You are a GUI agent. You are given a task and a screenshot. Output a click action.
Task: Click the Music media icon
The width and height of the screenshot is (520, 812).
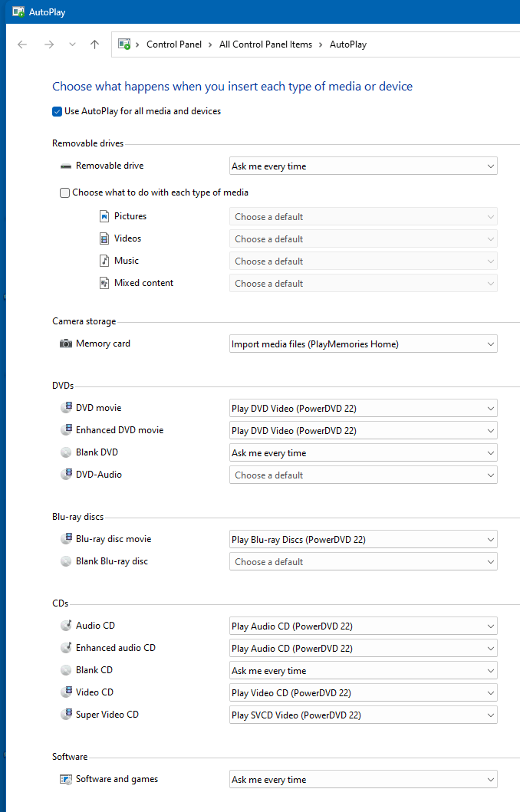click(104, 261)
